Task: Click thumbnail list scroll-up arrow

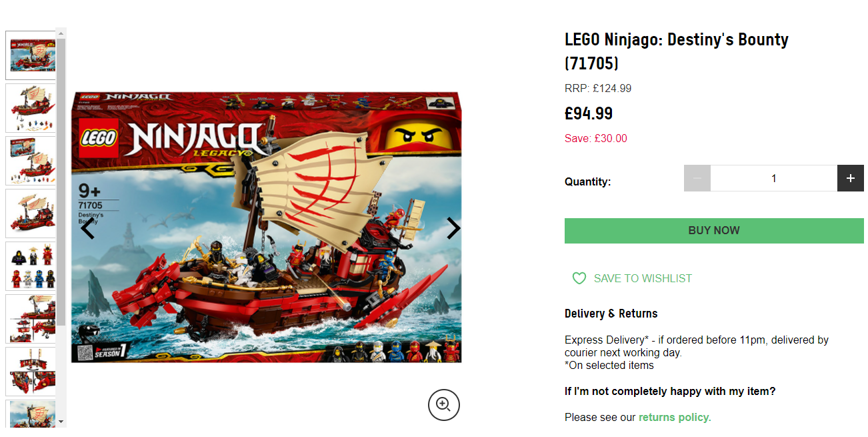Action: pyautogui.click(x=61, y=33)
